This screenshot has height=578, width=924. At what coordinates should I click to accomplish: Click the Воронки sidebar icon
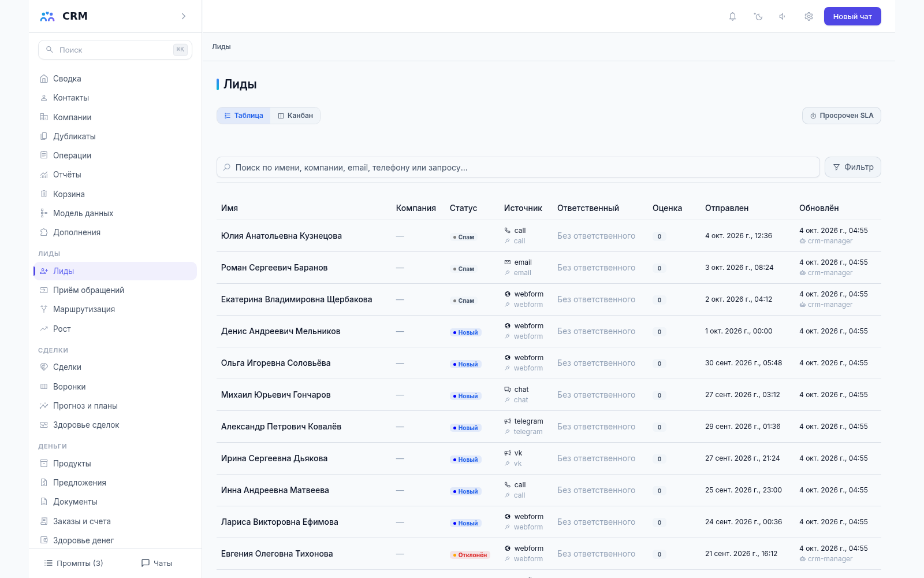(x=44, y=387)
